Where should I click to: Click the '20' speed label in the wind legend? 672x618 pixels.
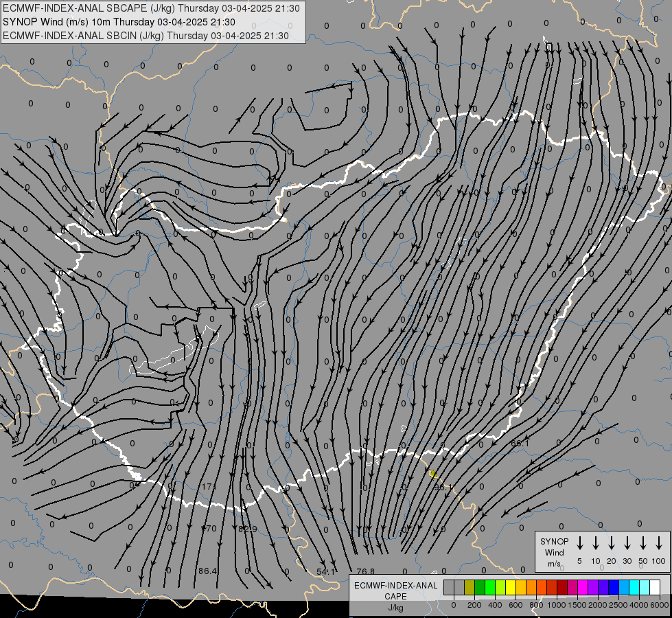(612, 561)
